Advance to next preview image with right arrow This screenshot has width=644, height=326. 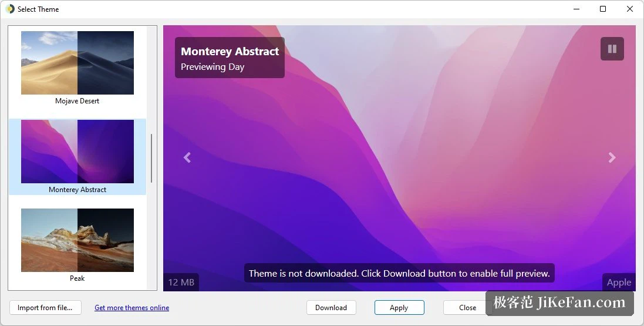point(612,157)
